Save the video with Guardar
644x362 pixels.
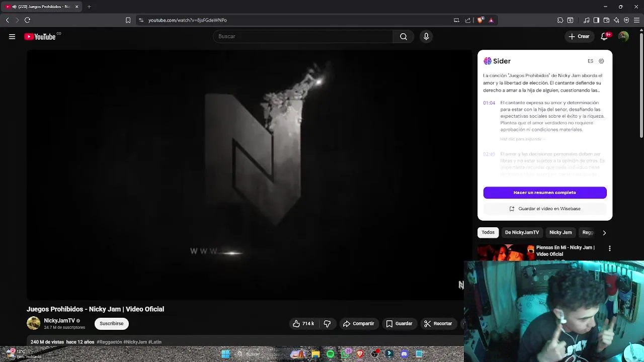click(399, 323)
